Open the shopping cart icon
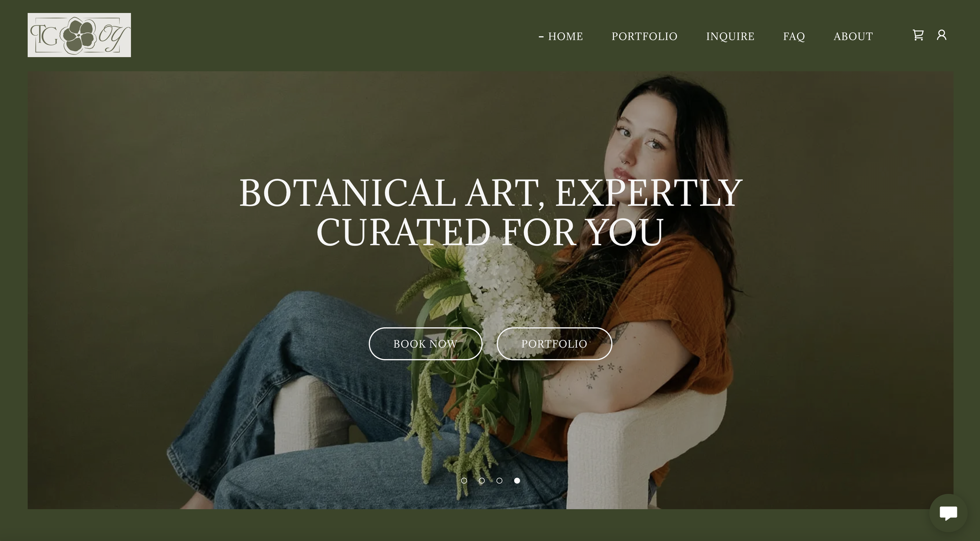 click(918, 35)
